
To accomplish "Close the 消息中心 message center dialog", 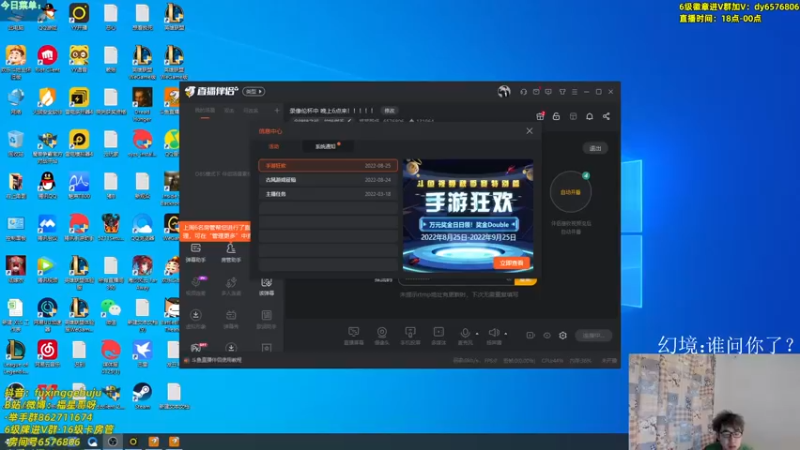I will (530, 131).
